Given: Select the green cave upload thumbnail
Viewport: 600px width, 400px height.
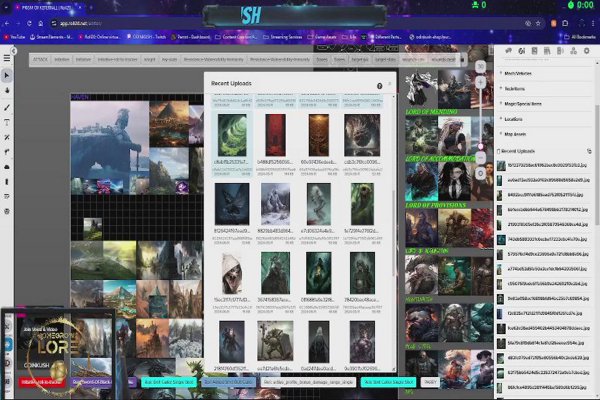Looking at the screenshot, I should [232, 135].
